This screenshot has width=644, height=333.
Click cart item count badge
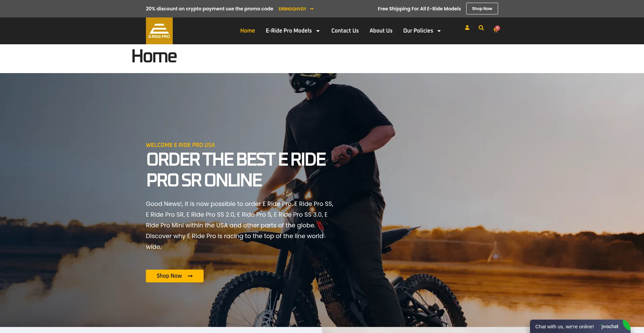tap(497, 28)
